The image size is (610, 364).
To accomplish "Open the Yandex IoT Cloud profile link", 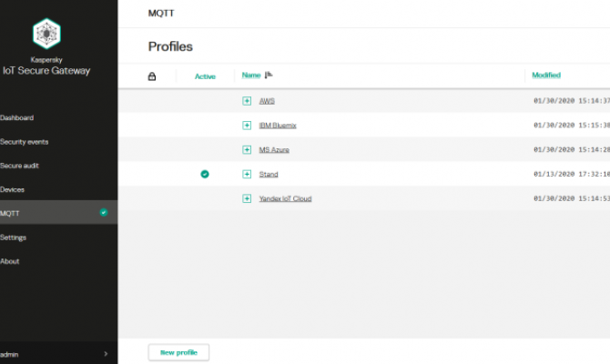I will pyautogui.click(x=286, y=198).
